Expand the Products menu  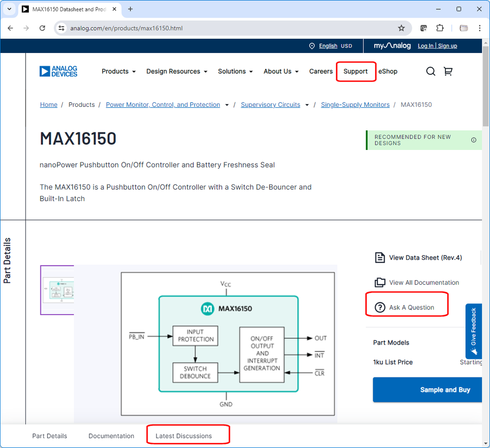(x=118, y=71)
